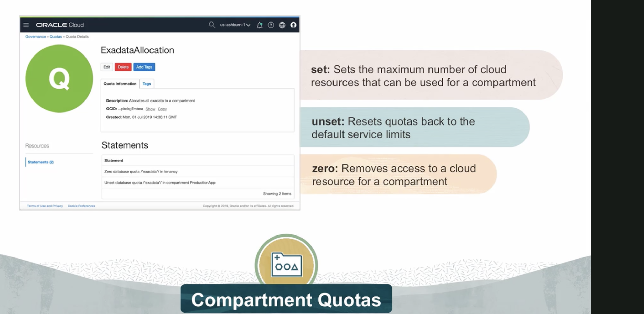Open the Quotas breadcrumb link
Viewport: 644px width, 314px height.
[x=56, y=37]
